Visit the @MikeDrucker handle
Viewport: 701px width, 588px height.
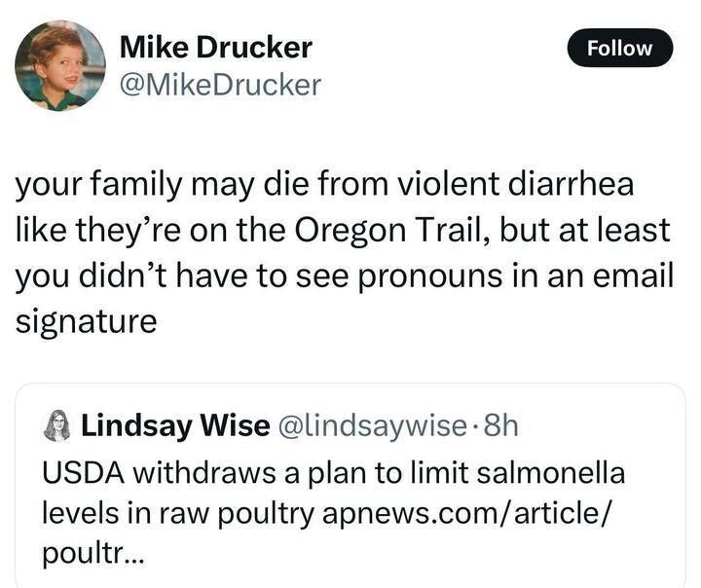(x=220, y=85)
